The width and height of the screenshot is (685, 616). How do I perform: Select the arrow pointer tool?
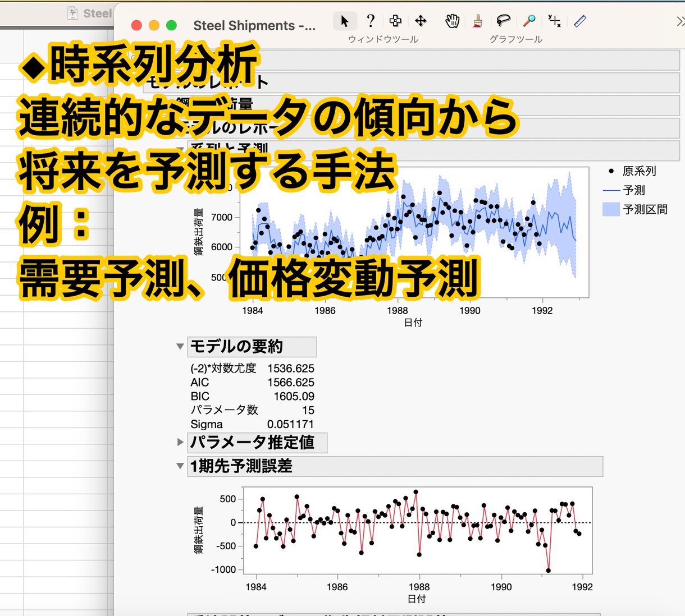pos(344,21)
